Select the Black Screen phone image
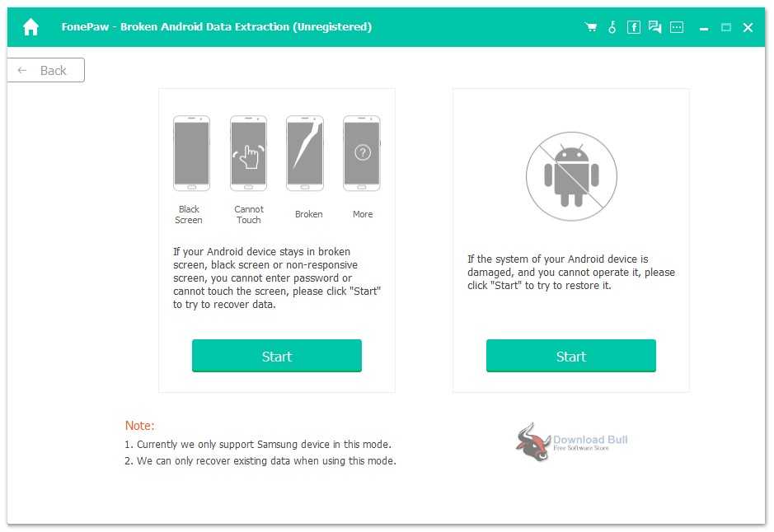Image resolution: width=774 pixels, height=532 pixels. click(x=191, y=153)
